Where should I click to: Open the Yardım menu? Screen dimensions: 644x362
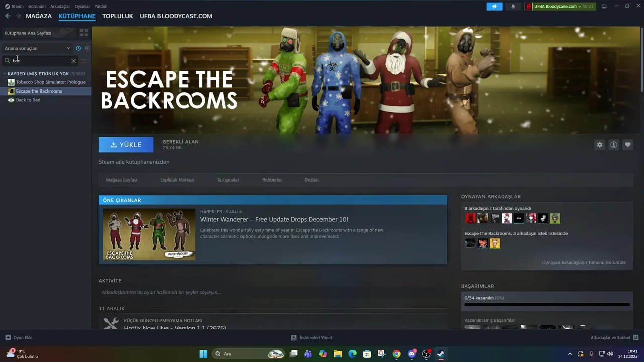point(101,6)
